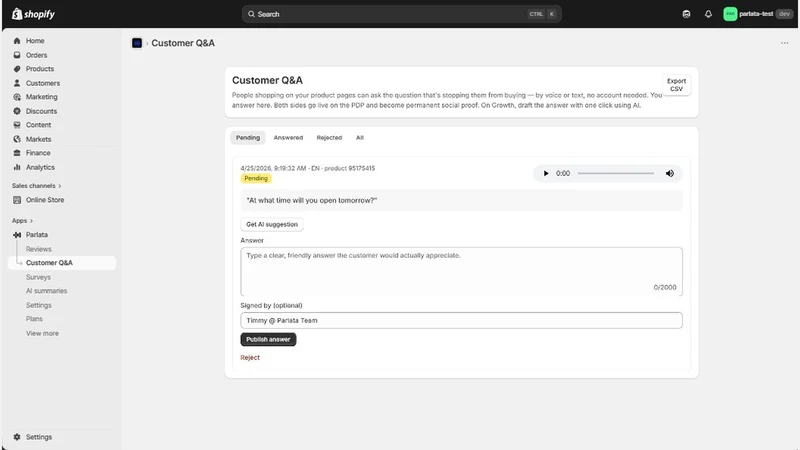Image resolution: width=800 pixels, height=450 pixels.
Task: Click the app icon in breadcrumb
Action: [137, 43]
